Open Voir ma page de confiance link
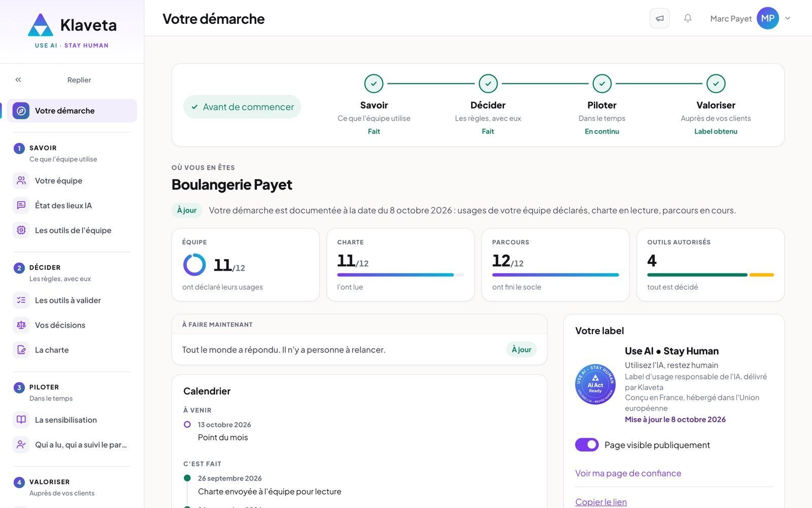 [x=628, y=473]
